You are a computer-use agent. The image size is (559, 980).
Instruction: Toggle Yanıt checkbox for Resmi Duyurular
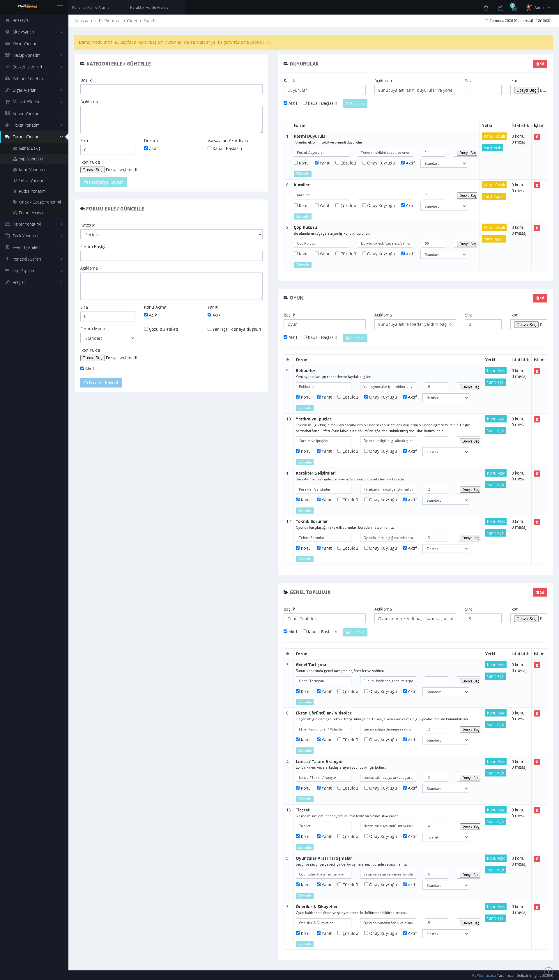pyautogui.click(x=316, y=163)
